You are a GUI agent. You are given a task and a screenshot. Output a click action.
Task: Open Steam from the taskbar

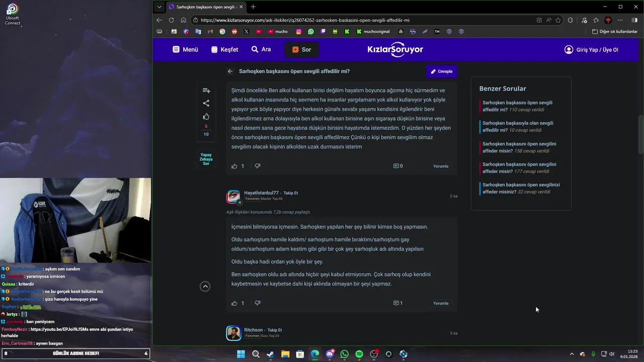coord(271,354)
